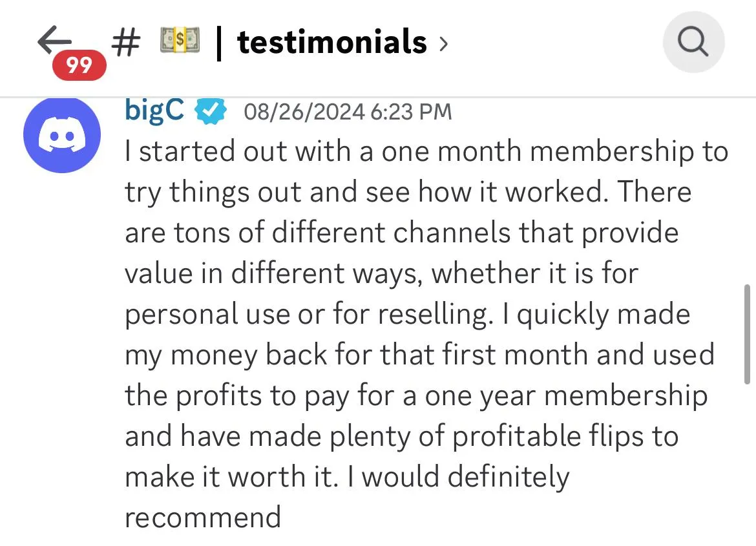Image resolution: width=756 pixels, height=546 pixels.
Task: Open bigC's Discord avatar
Action: pos(62,134)
